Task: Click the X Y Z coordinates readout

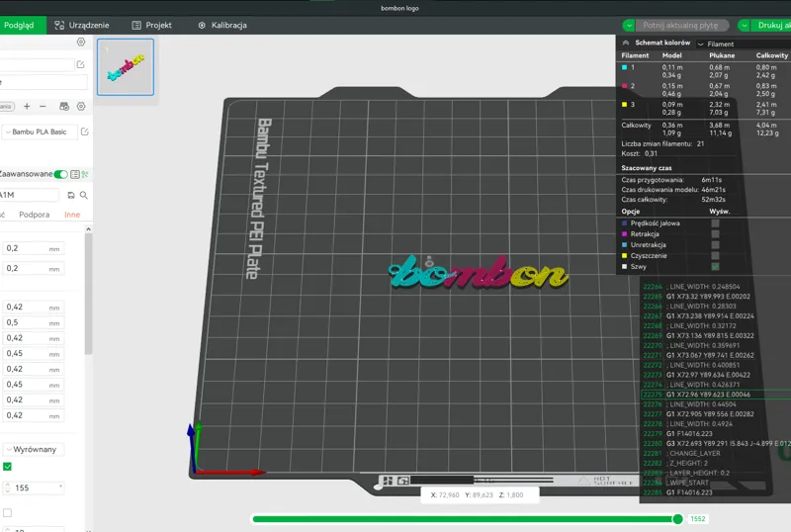Action: 480,495
